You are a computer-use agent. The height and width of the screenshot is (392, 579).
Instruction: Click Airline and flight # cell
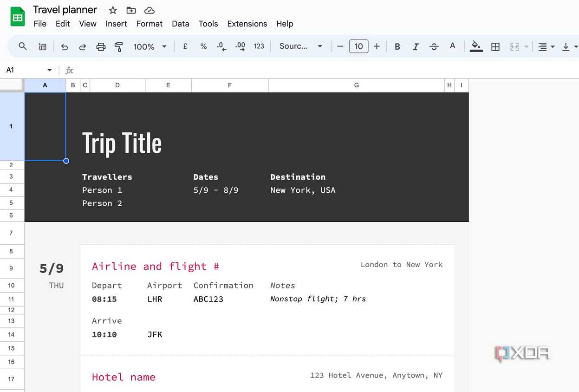[156, 266]
